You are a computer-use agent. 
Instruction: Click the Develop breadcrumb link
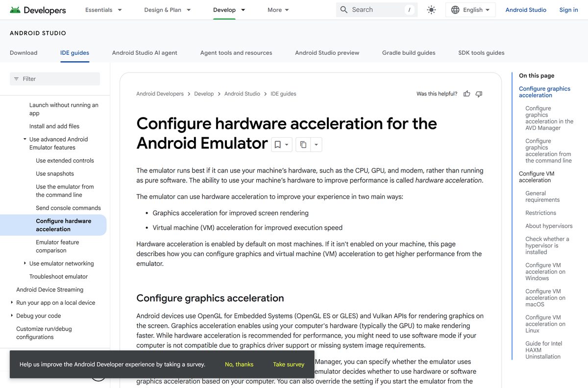[204, 94]
